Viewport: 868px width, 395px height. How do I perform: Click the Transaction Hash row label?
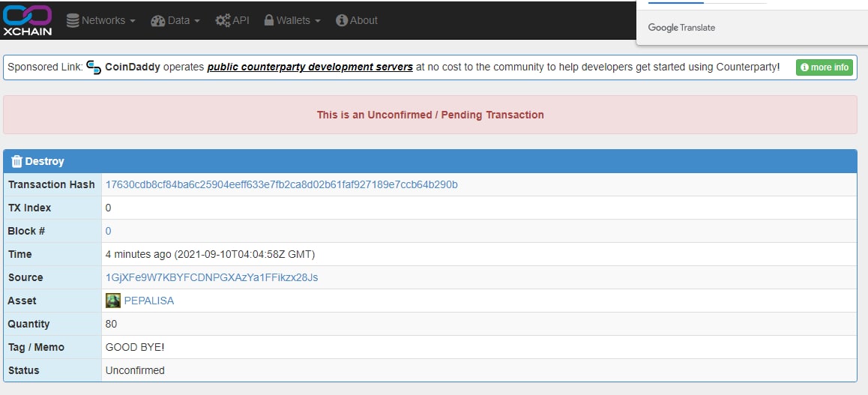52,184
